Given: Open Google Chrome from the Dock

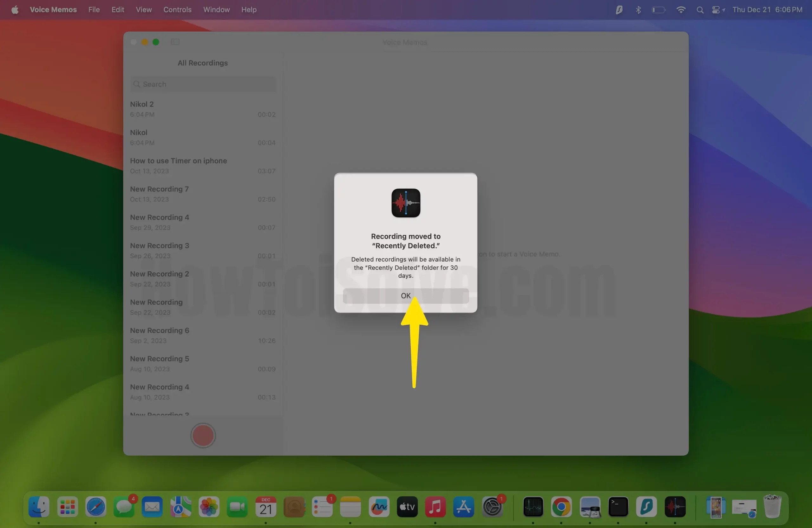Looking at the screenshot, I should [x=561, y=506].
